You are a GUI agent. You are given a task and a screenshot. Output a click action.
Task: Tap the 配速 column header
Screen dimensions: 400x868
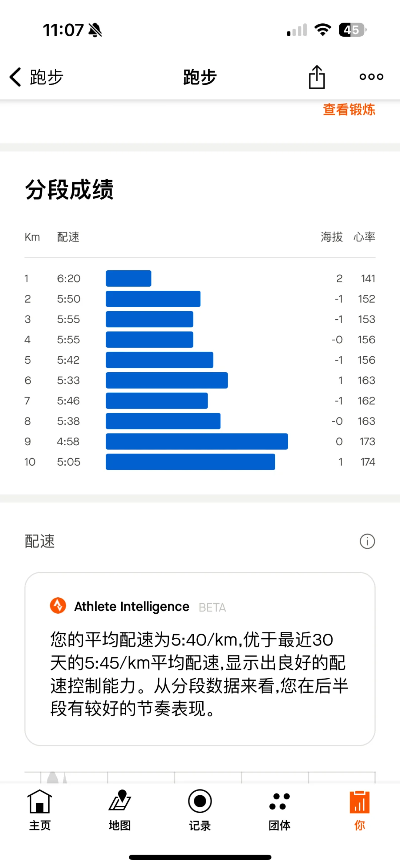[x=68, y=237]
